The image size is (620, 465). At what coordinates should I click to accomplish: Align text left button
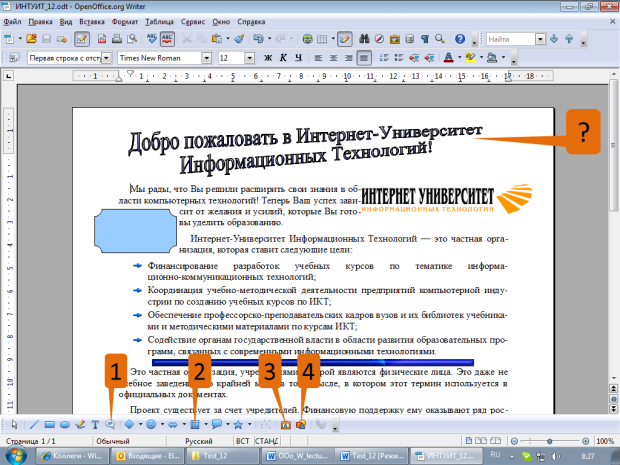point(318,58)
